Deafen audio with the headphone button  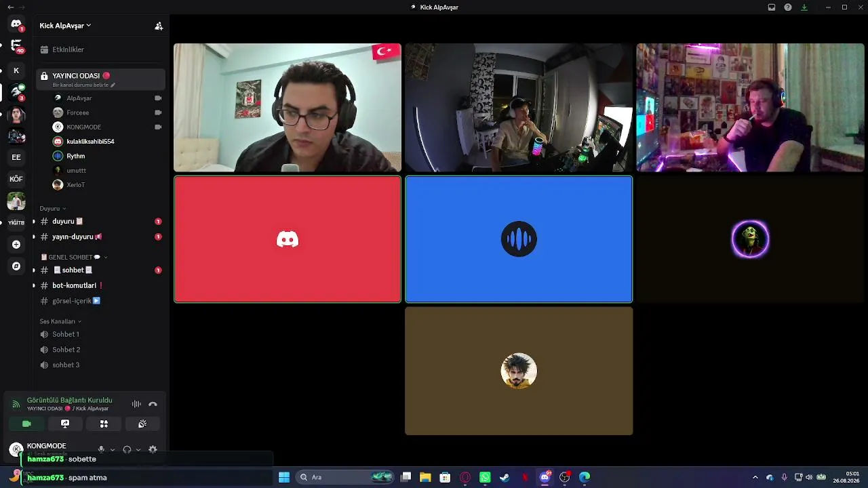pos(127,449)
